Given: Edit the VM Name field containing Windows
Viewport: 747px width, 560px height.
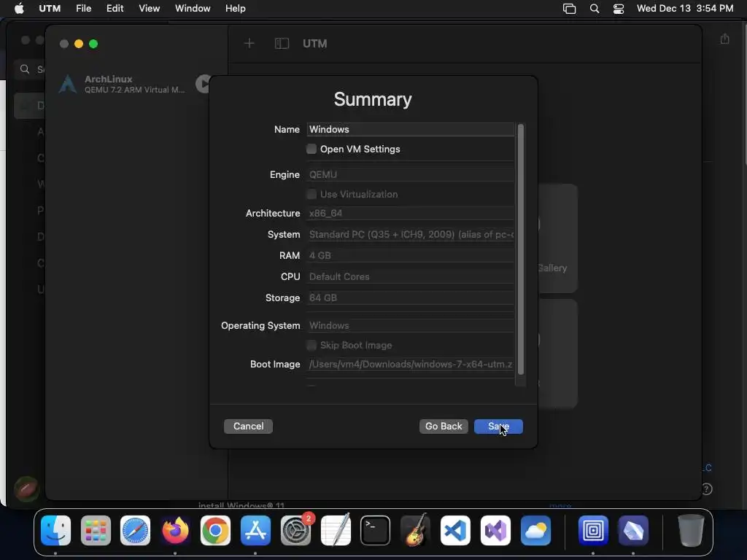Looking at the screenshot, I should coord(410,130).
